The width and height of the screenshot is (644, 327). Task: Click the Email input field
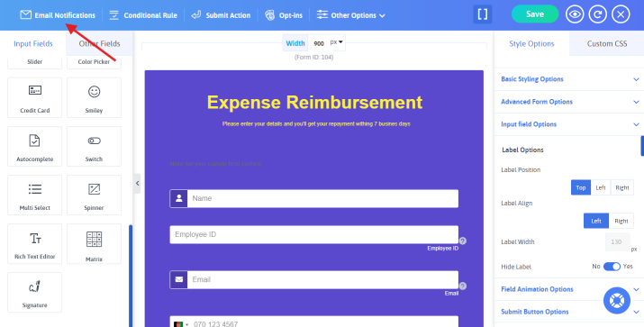click(x=322, y=280)
